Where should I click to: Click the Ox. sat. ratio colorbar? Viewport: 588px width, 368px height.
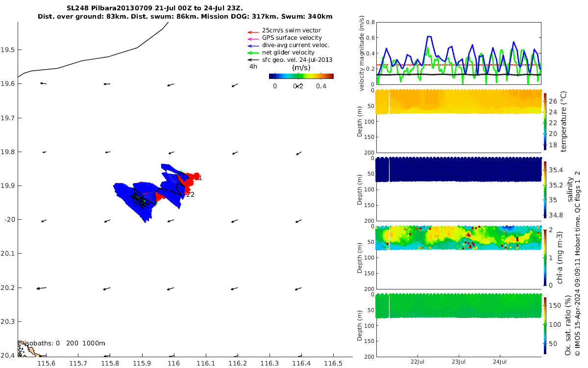click(545, 325)
